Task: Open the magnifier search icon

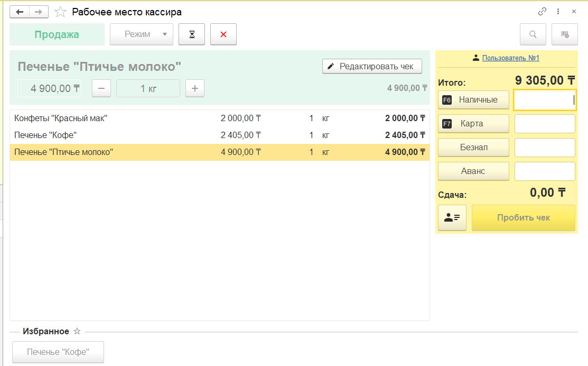Action: [x=533, y=34]
